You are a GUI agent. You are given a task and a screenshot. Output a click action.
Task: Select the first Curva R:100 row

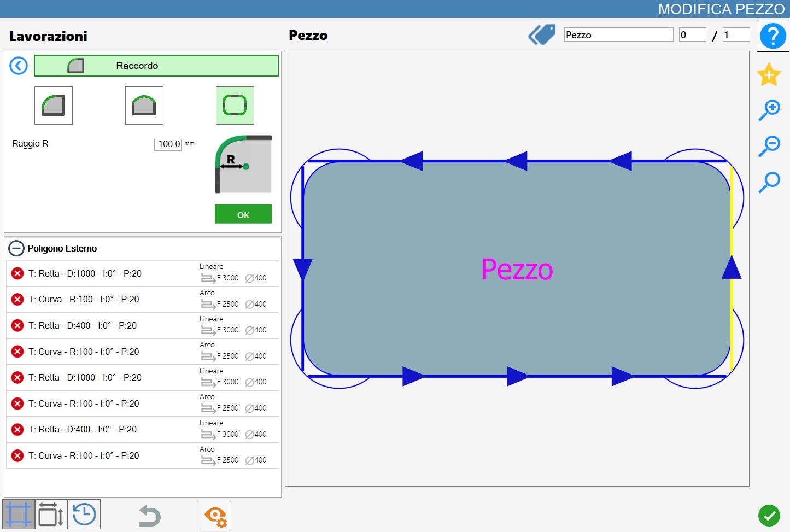(143, 300)
